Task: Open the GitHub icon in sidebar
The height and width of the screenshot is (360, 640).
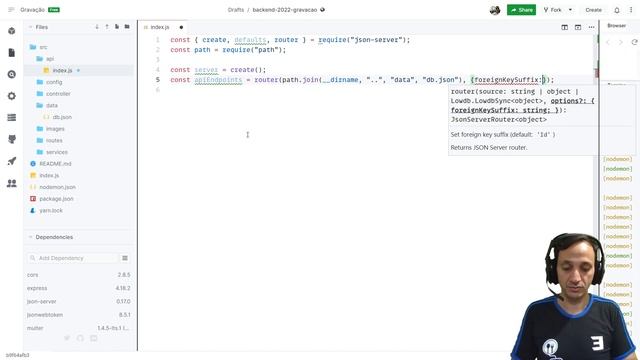Action: click(x=12, y=139)
